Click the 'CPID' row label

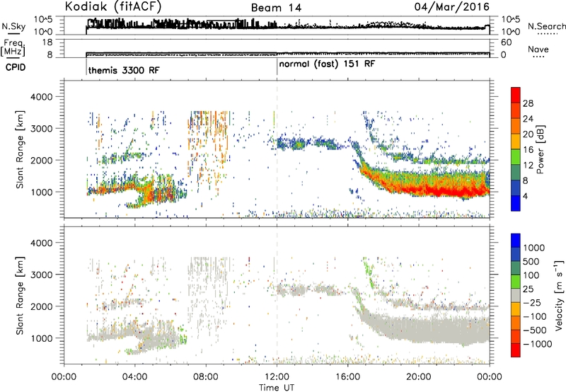click(x=16, y=67)
